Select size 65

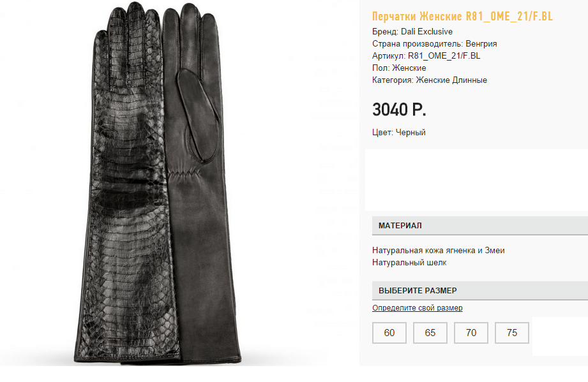(x=430, y=332)
